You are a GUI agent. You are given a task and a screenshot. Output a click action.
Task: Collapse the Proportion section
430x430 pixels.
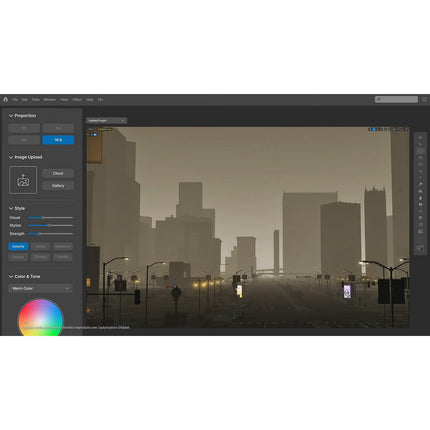tap(11, 116)
